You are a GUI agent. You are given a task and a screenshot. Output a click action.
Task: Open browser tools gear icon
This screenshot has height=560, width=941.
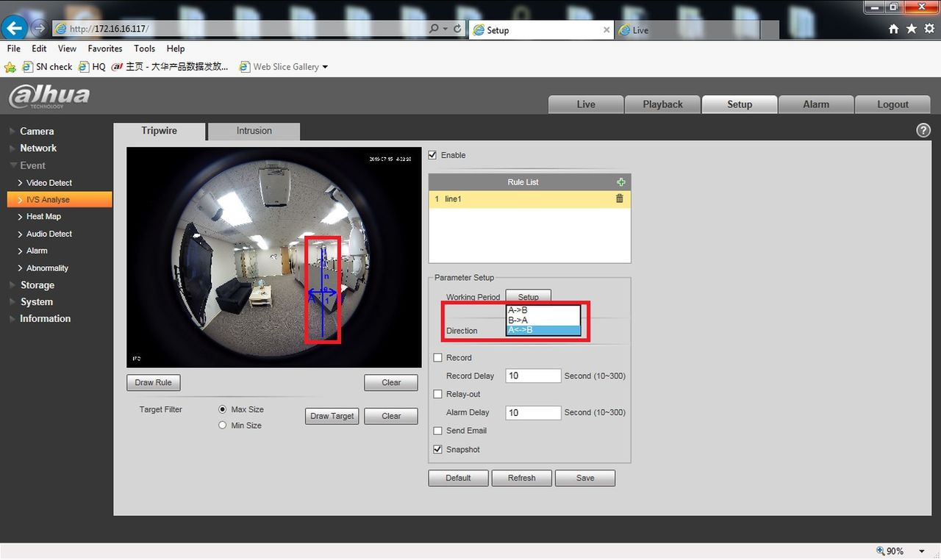click(x=929, y=29)
